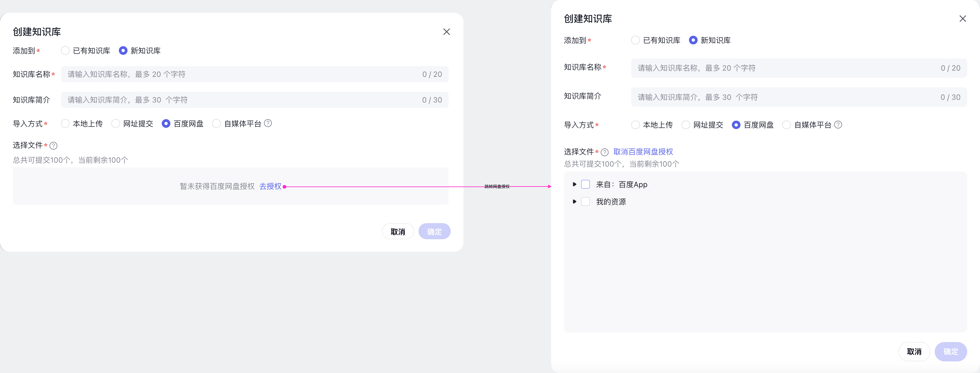This screenshot has height=373, width=980.
Task: Expand the 来自：百度App tree item
Action: 575,184
